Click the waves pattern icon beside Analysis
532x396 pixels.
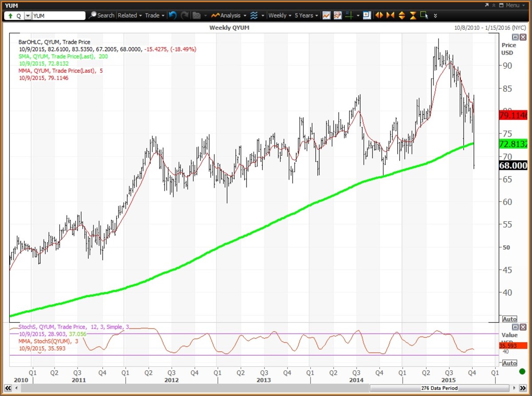254,15
